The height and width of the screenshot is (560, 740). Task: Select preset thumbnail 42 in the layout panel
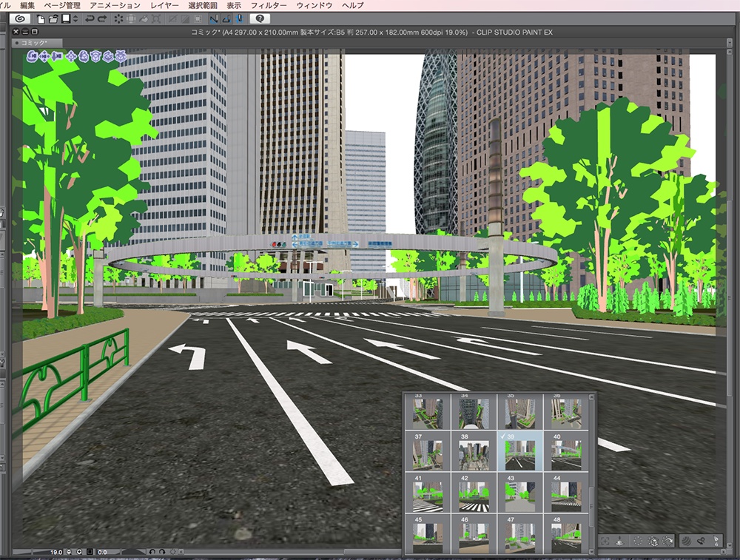coord(474,494)
